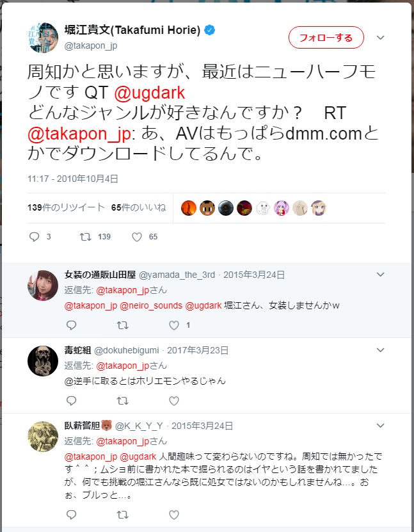Retweet the dokuhebigumi reply

click(x=122, y=401)
